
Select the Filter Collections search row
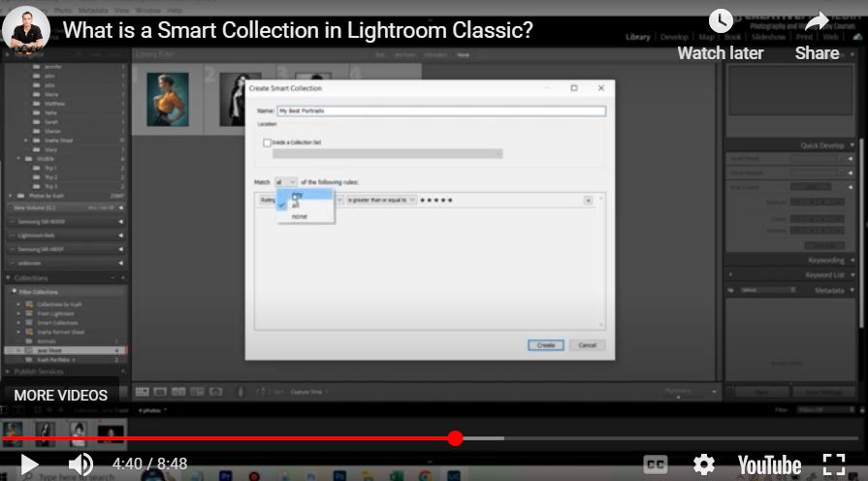click(65, 292)
